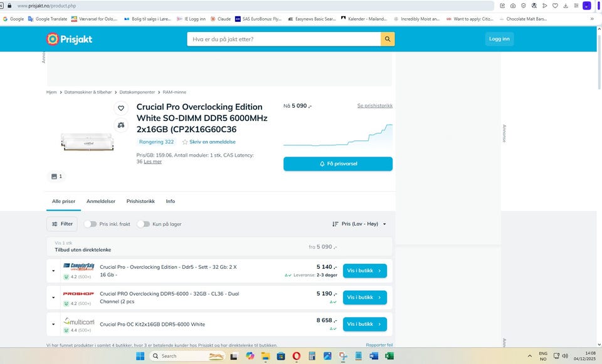602x364 pixels.
Task: Click the Få prisvarsel button
Action: [338, 164]
